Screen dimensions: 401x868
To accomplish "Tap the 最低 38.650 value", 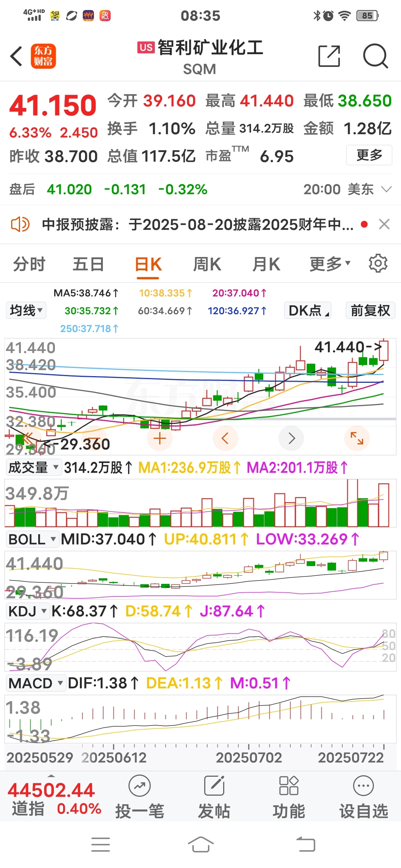I will click(x=348, y=101).
